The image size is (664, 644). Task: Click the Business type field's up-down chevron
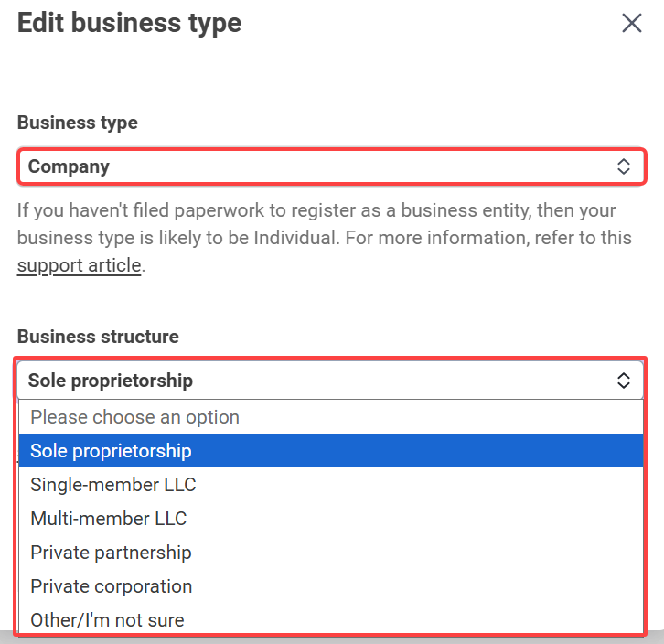624,166
